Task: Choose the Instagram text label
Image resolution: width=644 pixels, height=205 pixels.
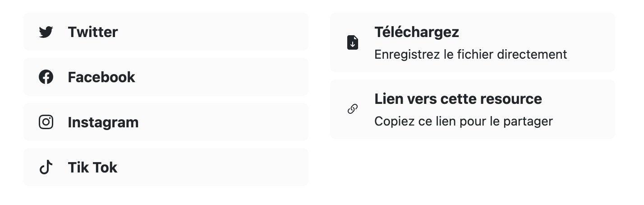Action: click(x=103, y=122)
